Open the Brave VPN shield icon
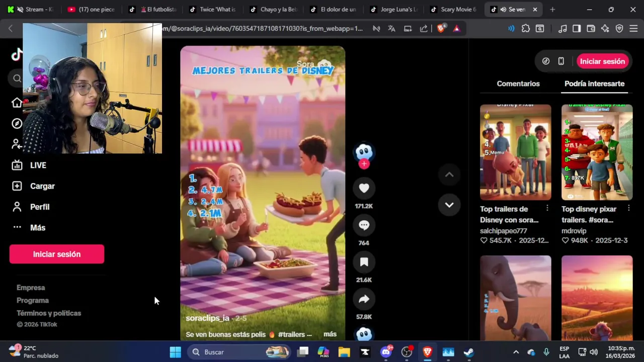 (619, 29)
